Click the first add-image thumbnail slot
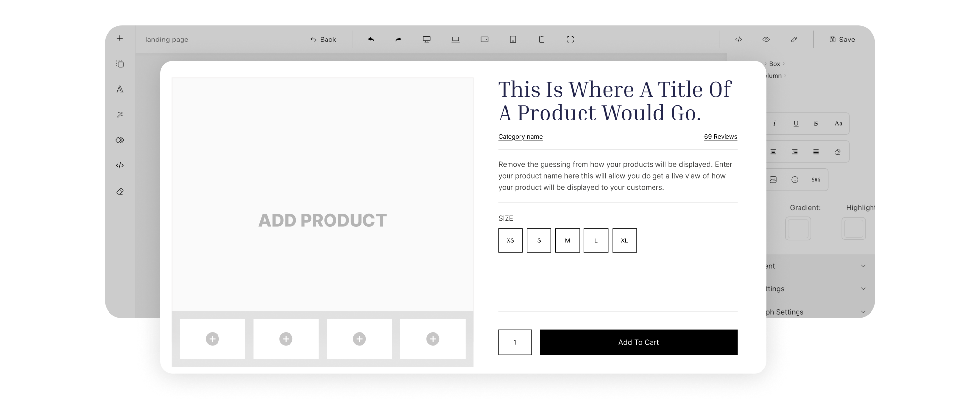Viewport: 980px width, 399px height. point(212,339)
